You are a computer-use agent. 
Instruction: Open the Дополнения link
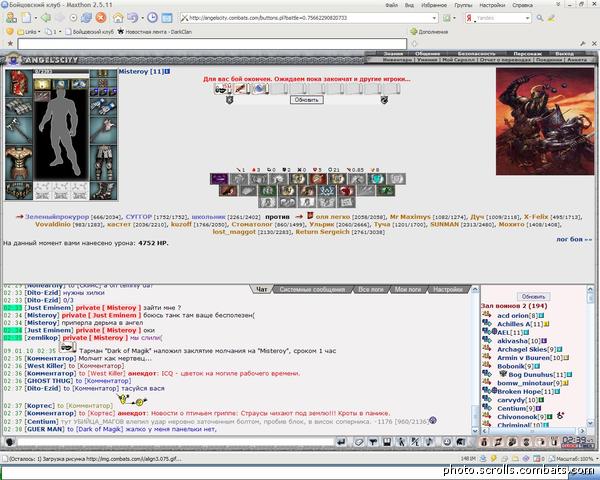[x=429, y=32]
